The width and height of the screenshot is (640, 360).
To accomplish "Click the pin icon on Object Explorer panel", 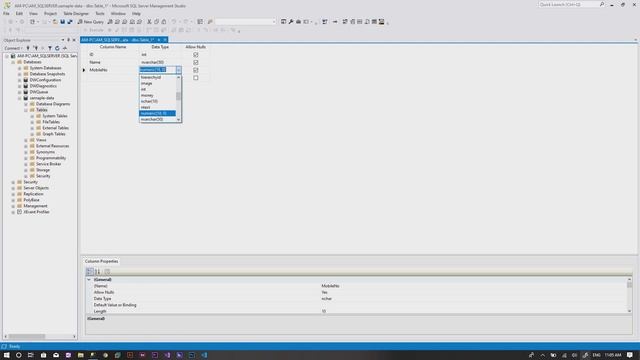I will [69, 40].
